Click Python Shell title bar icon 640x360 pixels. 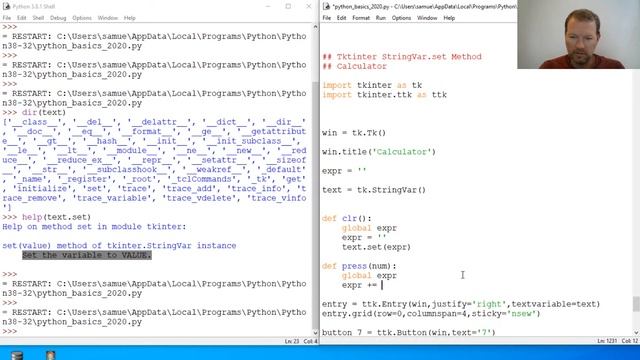tap(6, 7)
